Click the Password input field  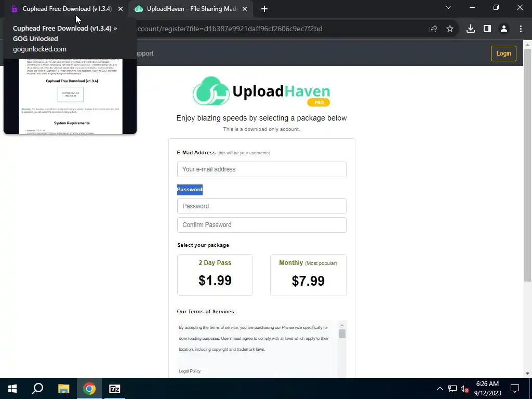(262, 206)
